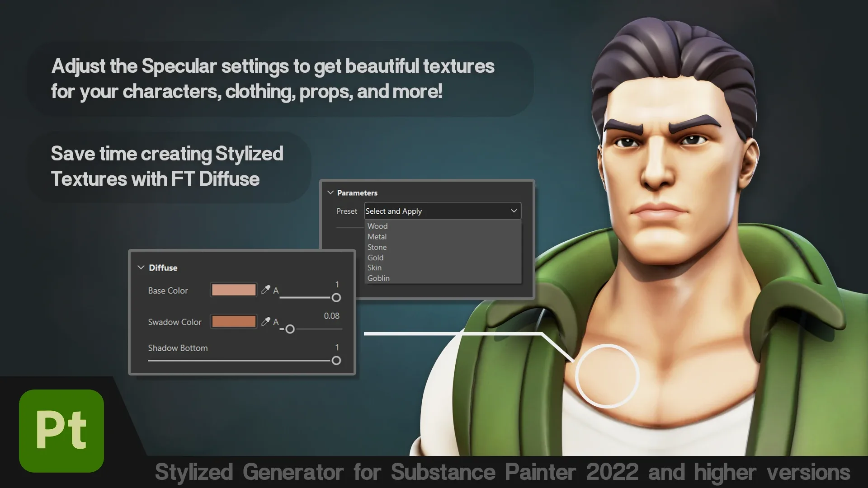This screenshot has width=868, height=488.
Task: Collapse the Diffuse section
Action: pos(141,267)
